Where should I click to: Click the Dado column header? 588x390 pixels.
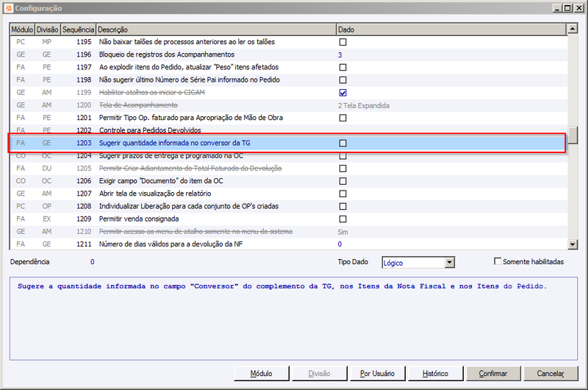tap(451, 29)
